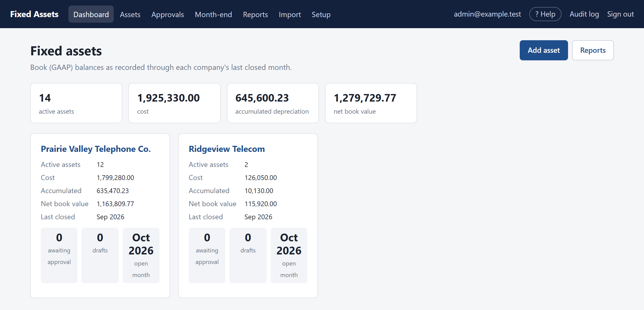Click Prairie Valley accumulated value 635,470.23

pos(112,191)
